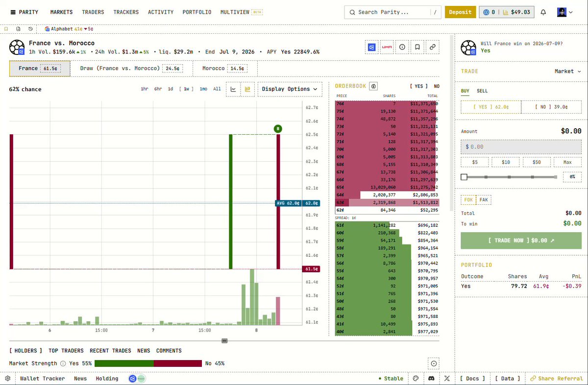Open the RECENT TRADES tab
Viewport: 588px width, 385px height.
(x=110, y=351)
